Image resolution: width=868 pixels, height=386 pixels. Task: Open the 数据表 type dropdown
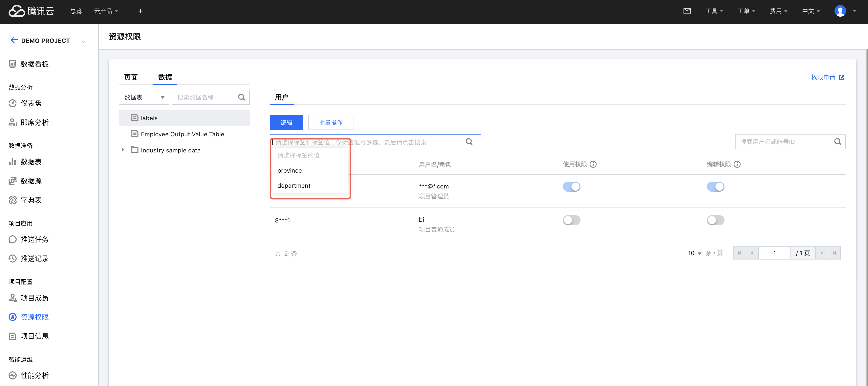144,98
